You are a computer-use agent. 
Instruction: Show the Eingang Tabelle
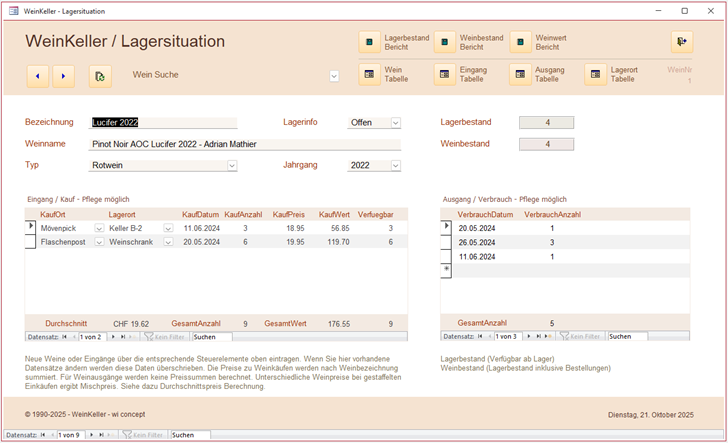click(x=445, y=74)
